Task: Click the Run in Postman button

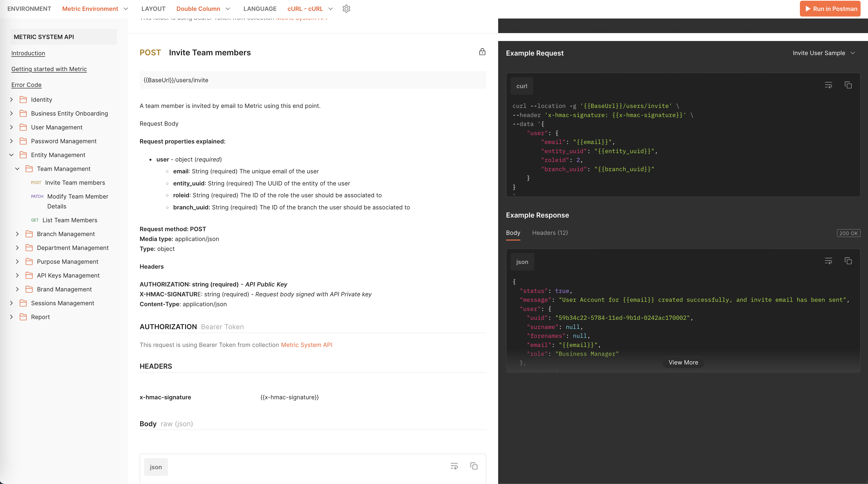Action: pyautogui.click(x=830, y=9)
